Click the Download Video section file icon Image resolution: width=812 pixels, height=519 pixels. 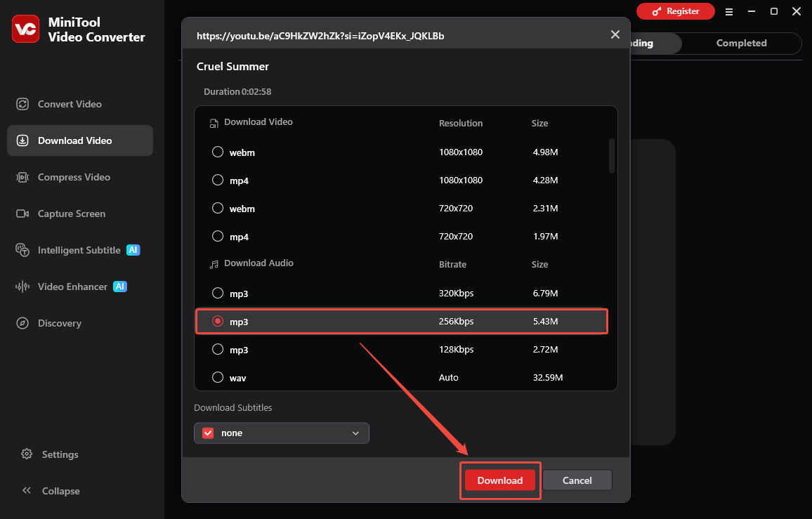tap(214, 124)
